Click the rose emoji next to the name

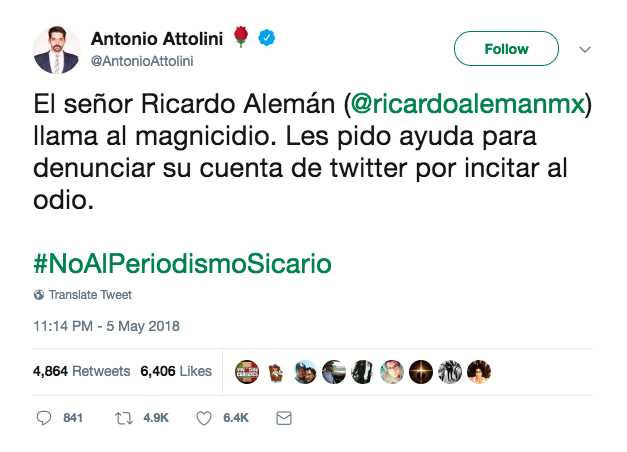tap(241, 38)
